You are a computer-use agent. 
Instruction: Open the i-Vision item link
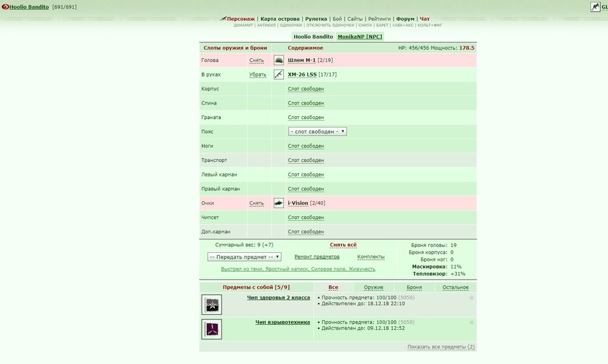pyautogui.click(x=298, y=203)
